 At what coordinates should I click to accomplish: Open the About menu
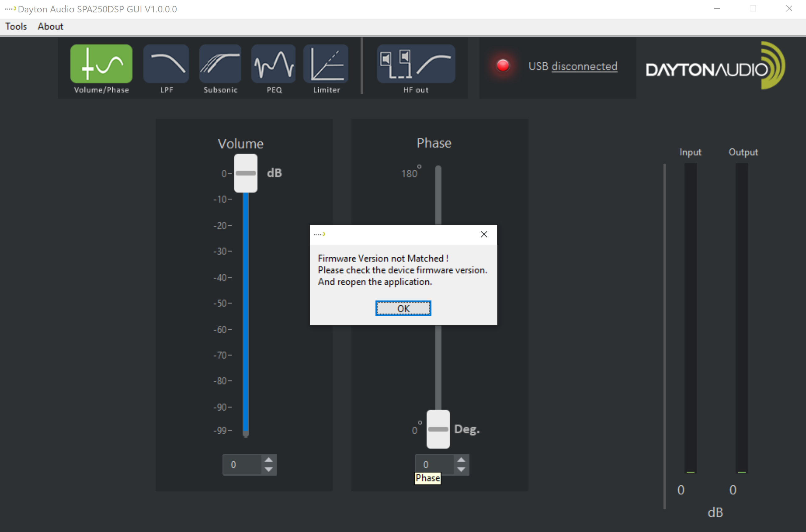point(50,26)
